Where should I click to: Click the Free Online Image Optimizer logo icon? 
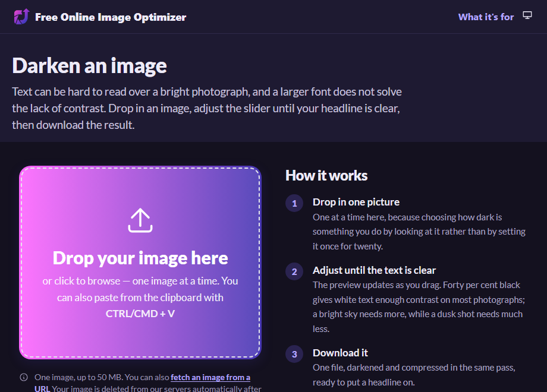pyautogui.click(x=21, y=17)
